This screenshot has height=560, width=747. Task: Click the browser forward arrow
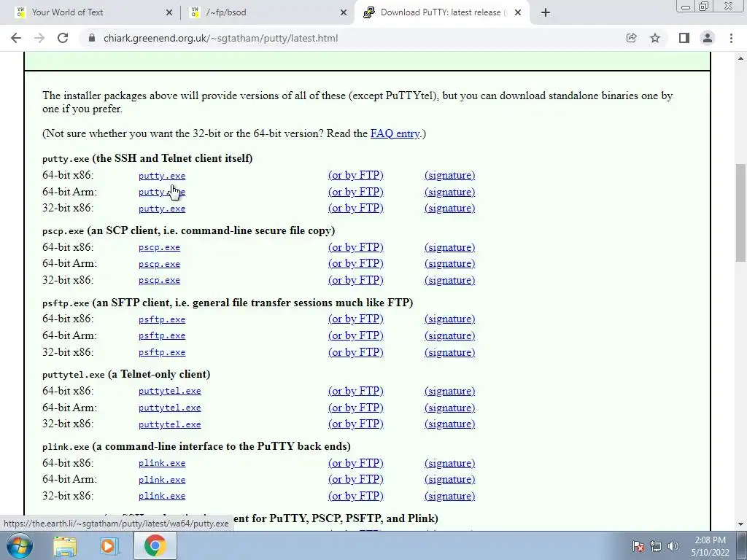[x=39, y=38]
